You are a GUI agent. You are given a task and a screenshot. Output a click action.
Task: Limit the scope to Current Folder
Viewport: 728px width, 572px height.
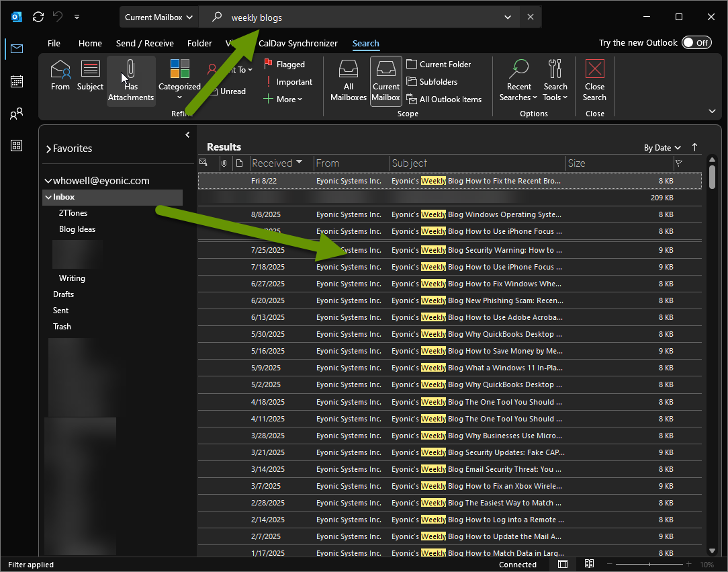439,64
